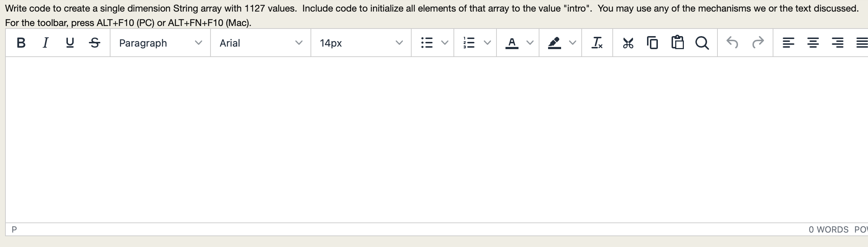Toggle underline formatting
The width and height of the screenshot is (868, 247).
point(70,43)
